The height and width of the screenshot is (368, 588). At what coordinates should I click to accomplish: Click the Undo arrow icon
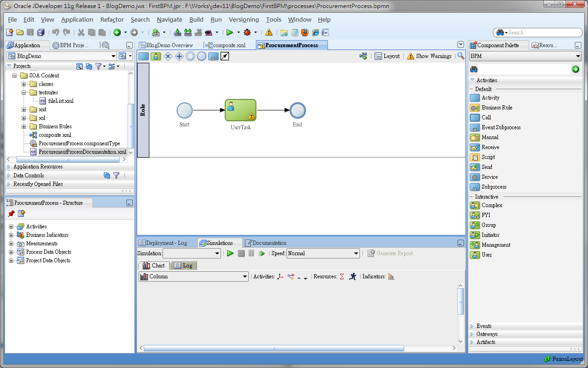pos(56,33)
